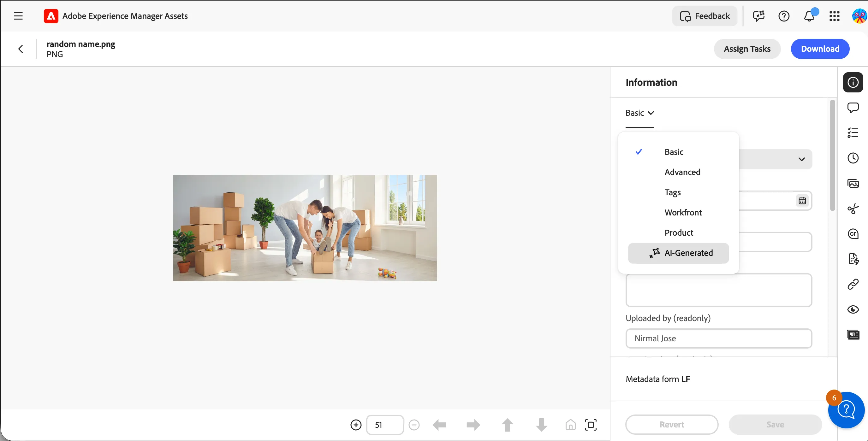868x441 pixels.
Task: Click the zoom out minus icon
Action: click(x=414, y=425)
